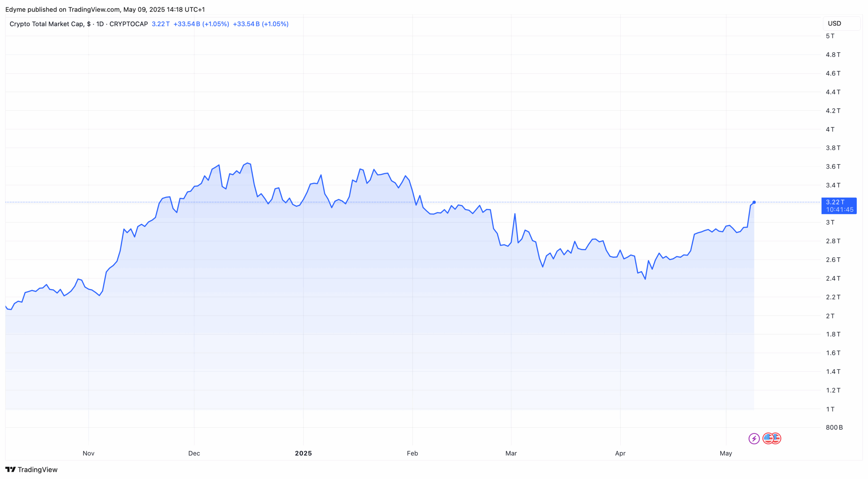The image size is (868, 479).
Task: Click the Apr label on the time axis
Action: click(620, 453)
